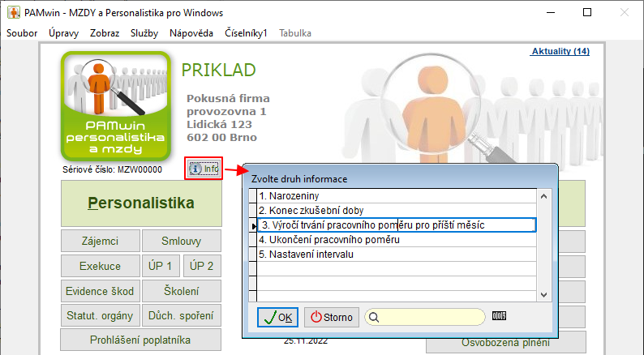Click the Info button with the i icon

coord(204,169)
